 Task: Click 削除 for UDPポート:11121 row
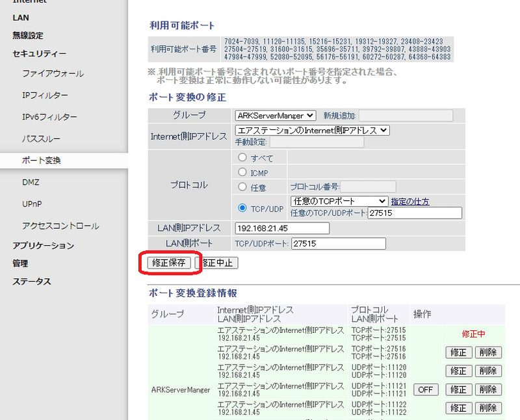click(488, 389)
